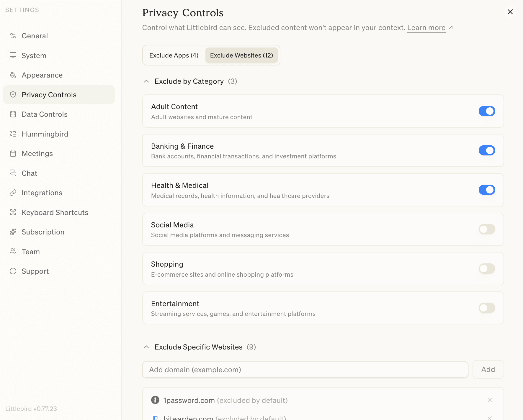Select the Privacy Controls shield icon
This screenshot has height=420, width=523.
[13, 95]
